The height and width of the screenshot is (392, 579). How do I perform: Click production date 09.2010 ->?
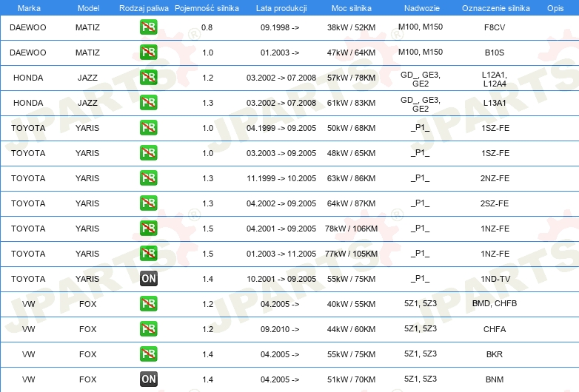point(280,329)
